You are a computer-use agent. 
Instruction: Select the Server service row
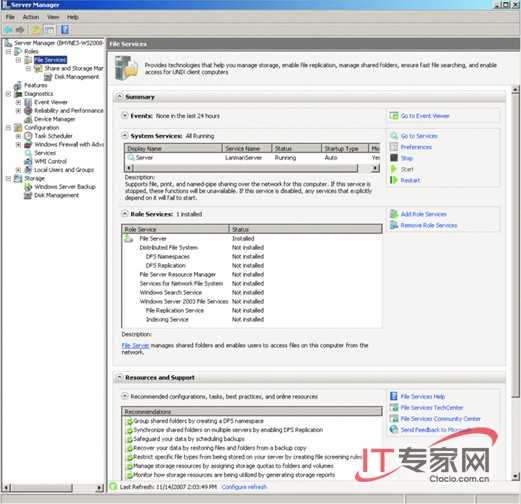[x=252, y=158]
